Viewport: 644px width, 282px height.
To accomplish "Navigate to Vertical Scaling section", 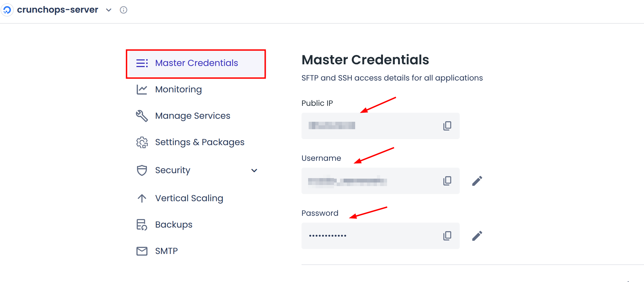I will click(189, 198).
